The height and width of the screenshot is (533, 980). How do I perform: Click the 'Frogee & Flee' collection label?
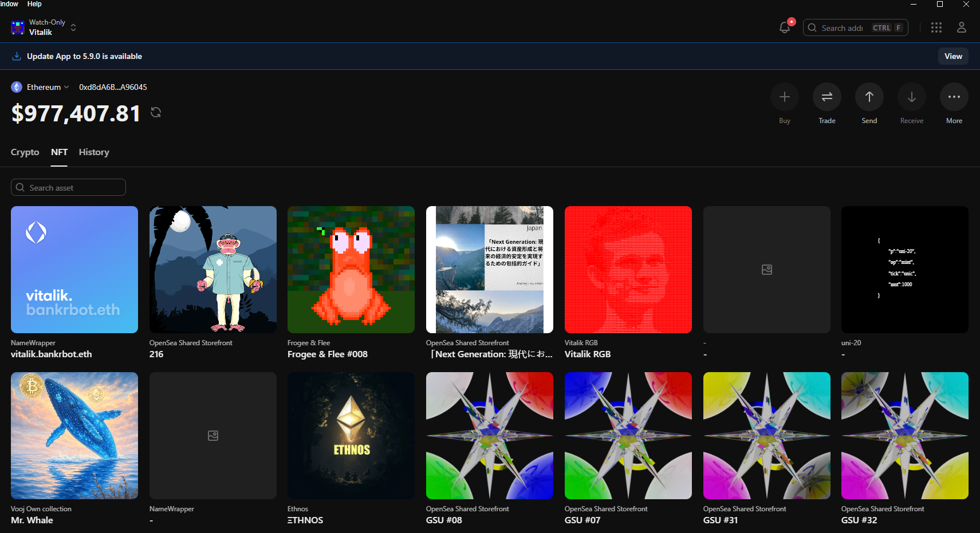point(309,343)
